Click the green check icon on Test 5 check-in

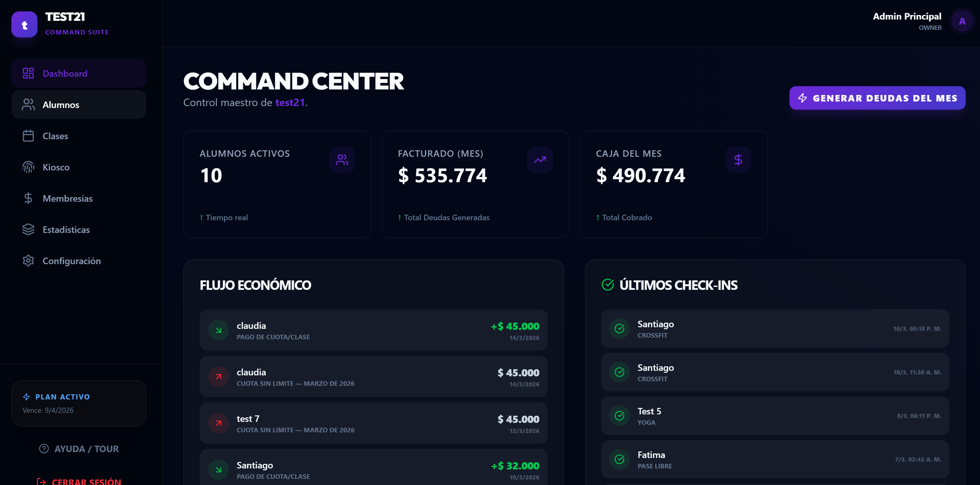click(x=619, y=415)
